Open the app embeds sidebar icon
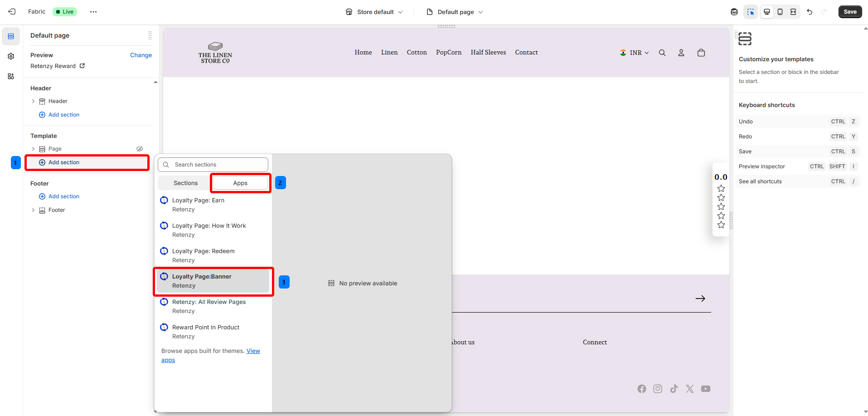Image resolution: width=868 pixels, height=416 pixels. tap(11, 76)
